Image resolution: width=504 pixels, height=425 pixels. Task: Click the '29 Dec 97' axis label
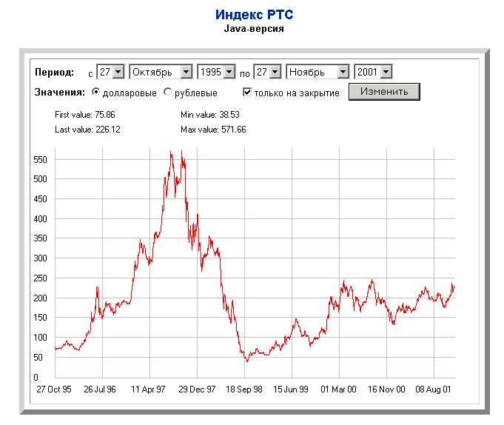(x=197, y=389)
